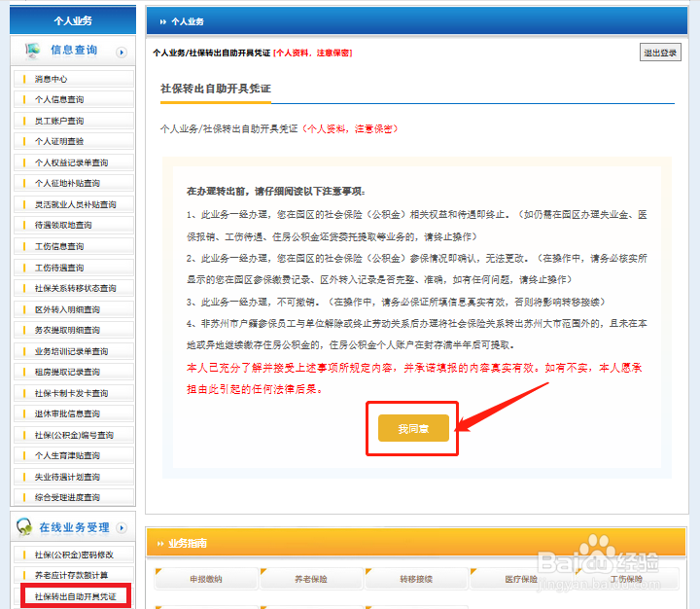
Task: Select 工伤信息查询
Action: (x=74, y=247)
